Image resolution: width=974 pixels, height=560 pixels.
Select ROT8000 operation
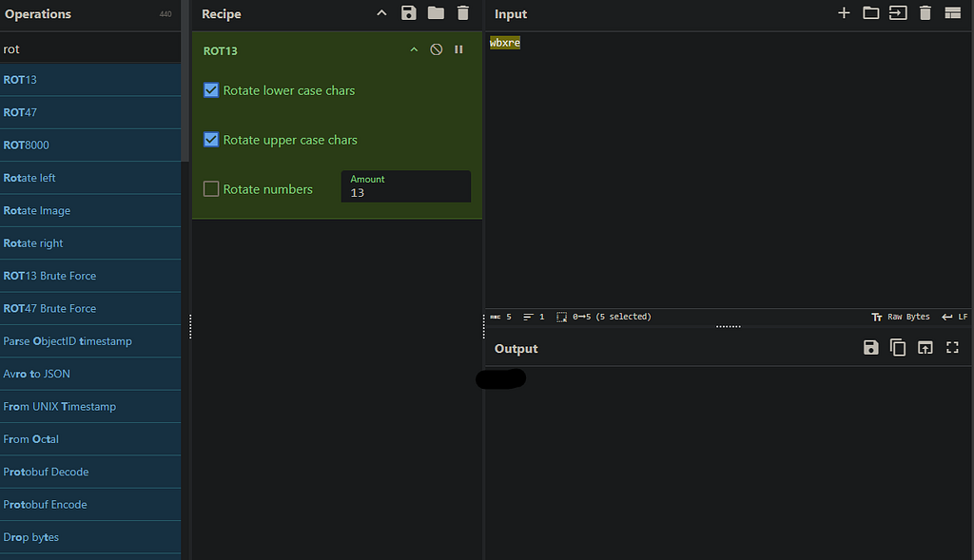click(90, 145)
